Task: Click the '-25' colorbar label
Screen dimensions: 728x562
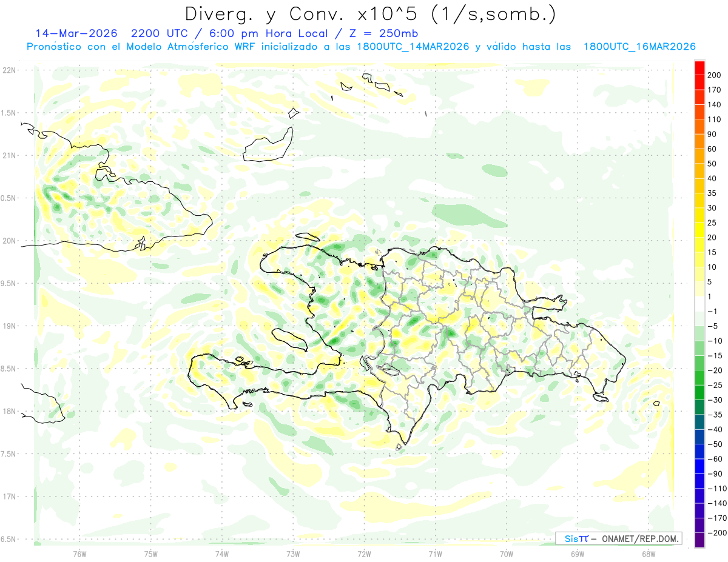Action: pos(715,386)
